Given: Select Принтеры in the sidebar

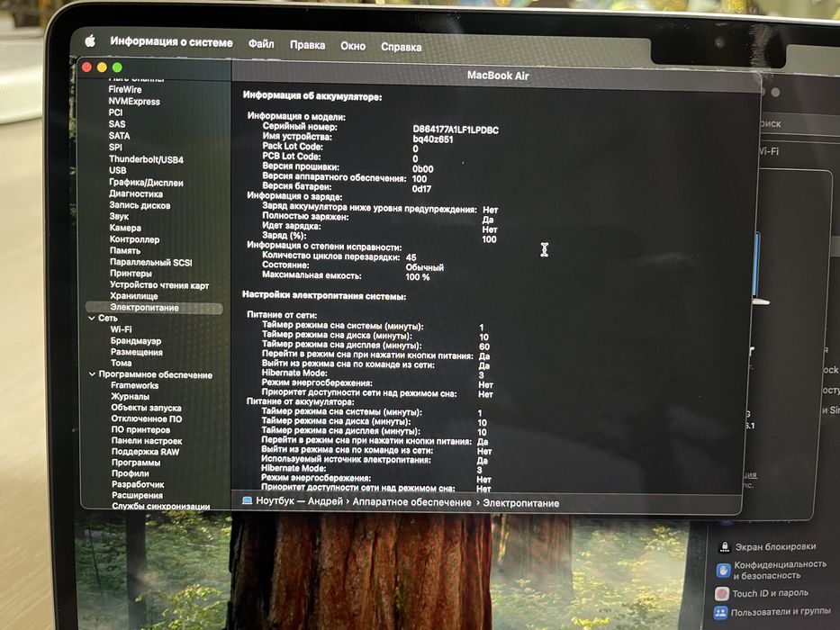Looking at the screenshot, I should (x=131, y=274).
